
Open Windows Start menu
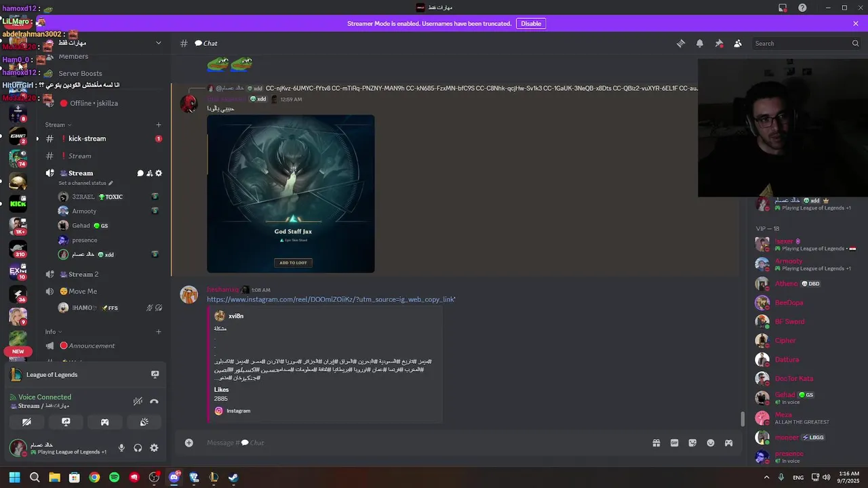[x=14, y=477]
